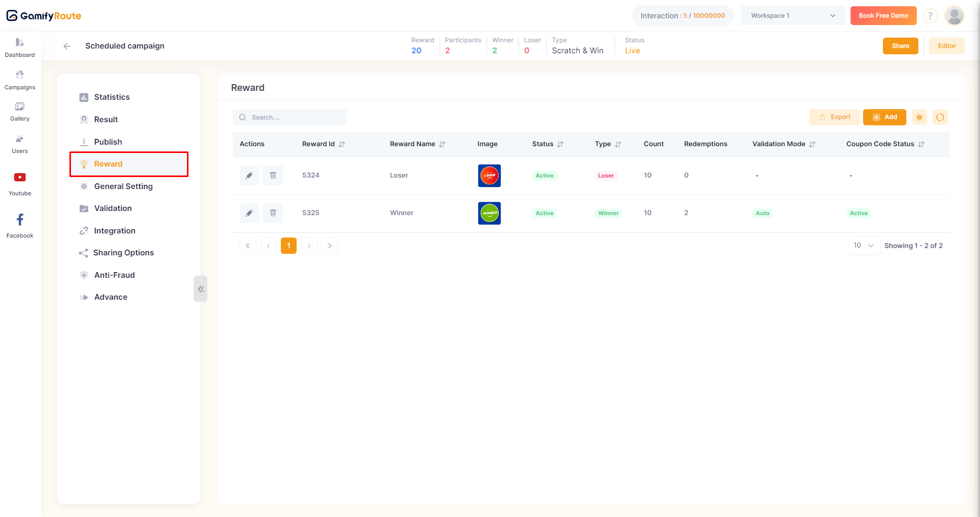Image resolution: width=980 pixels, height=517 pixels.
Task: Go back using the left arrow icon
Action: click(67, 46)
